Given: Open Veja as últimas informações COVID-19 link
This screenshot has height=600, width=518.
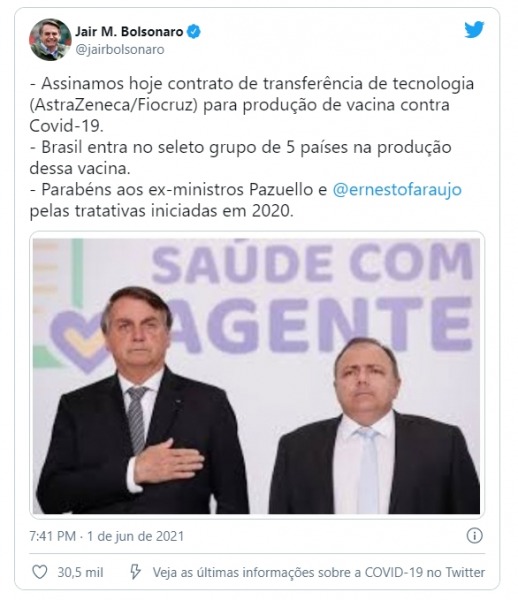Looking at the screenshot, I should pyautogui.click(x=319, y=572).
